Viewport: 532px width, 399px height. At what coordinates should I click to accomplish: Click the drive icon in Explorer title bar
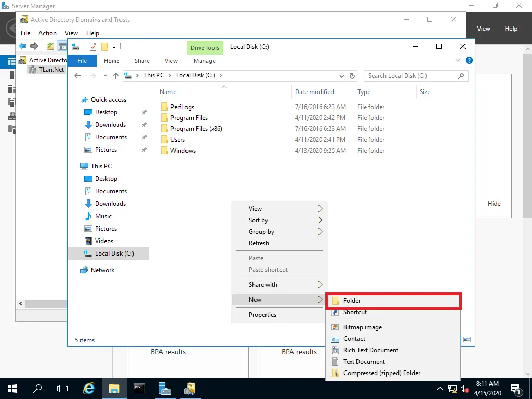(x=76, y=47)
